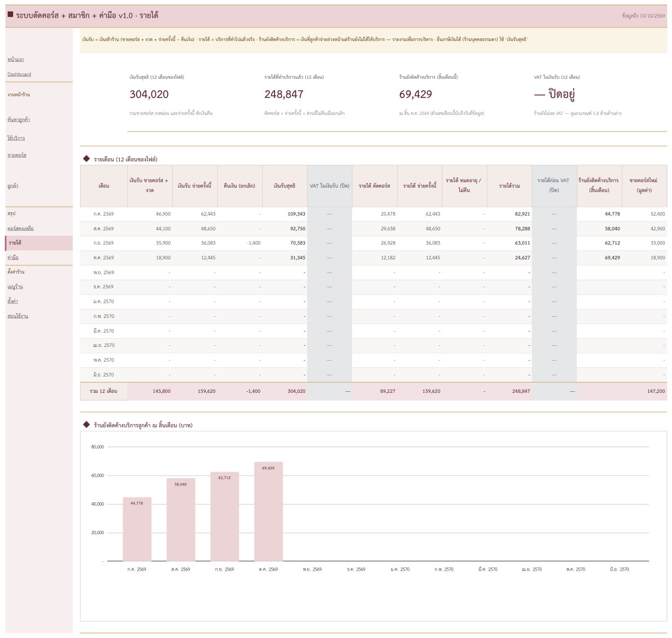Image resolution: width=672 pixels, height=638 pixels.
Task: Click the ธ.ค. 2569 row label in the table
Action: tap(104, 287)
